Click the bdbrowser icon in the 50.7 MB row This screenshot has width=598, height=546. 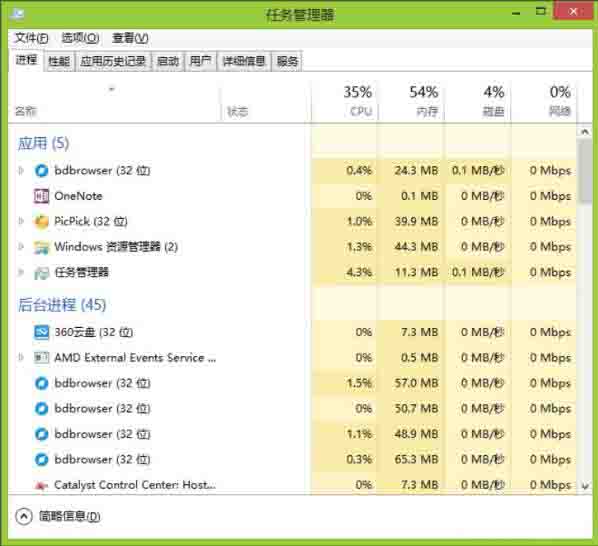pos(41,409)
